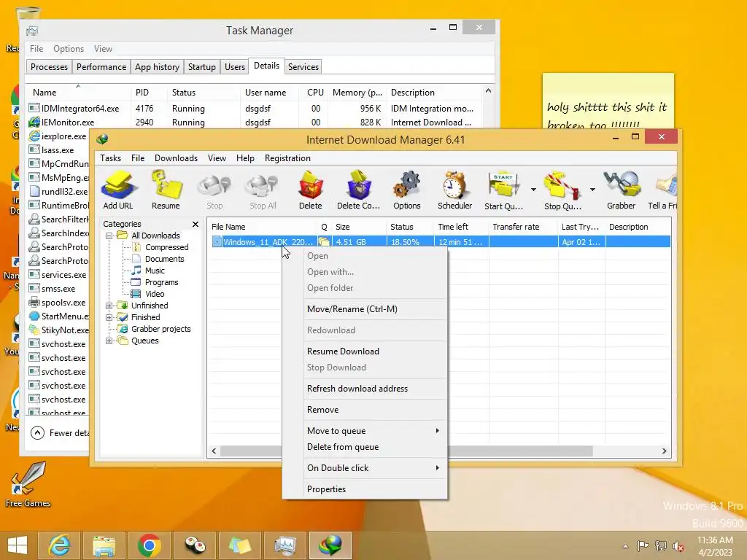Click the Delete Completed toolbar icon

pos(358,190)
